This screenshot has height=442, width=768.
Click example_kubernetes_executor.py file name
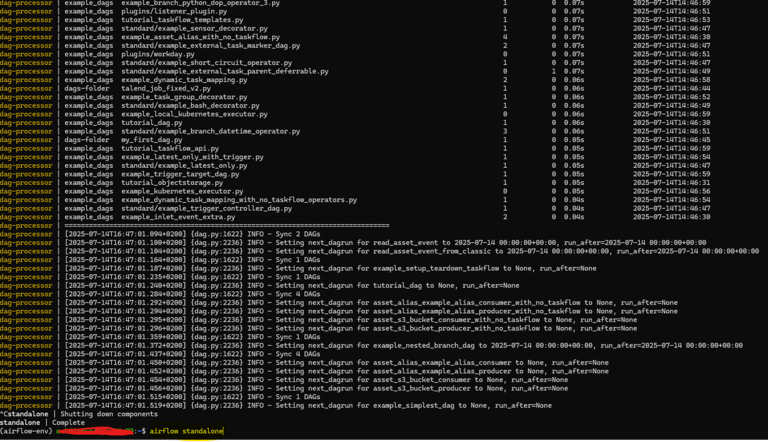click(x=182, y=192)
